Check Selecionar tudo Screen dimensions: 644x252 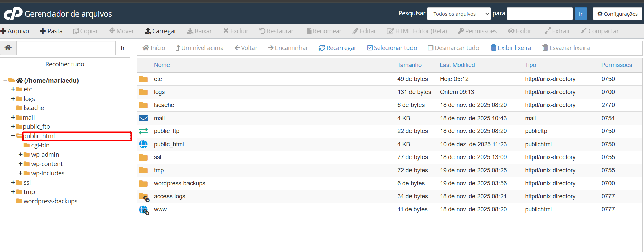[x=392, y=48]
